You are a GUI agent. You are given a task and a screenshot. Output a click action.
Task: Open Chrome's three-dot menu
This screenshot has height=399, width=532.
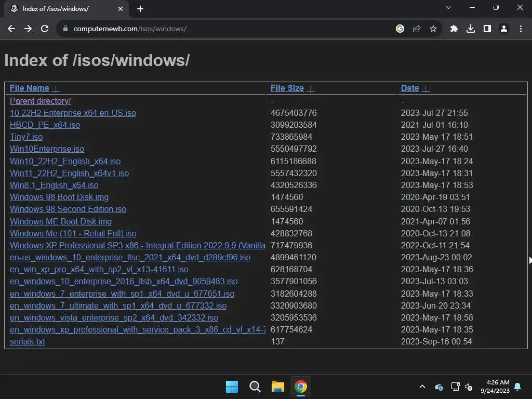click(x=521, y=29)
